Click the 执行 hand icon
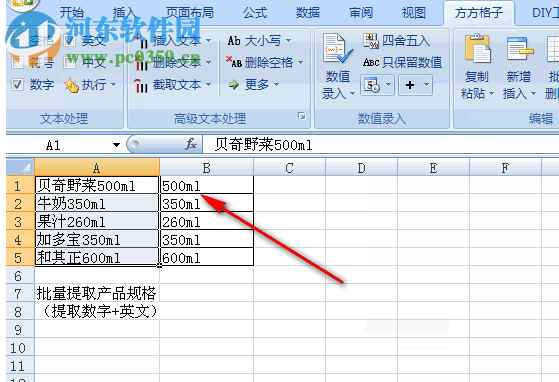 (71, 85)
